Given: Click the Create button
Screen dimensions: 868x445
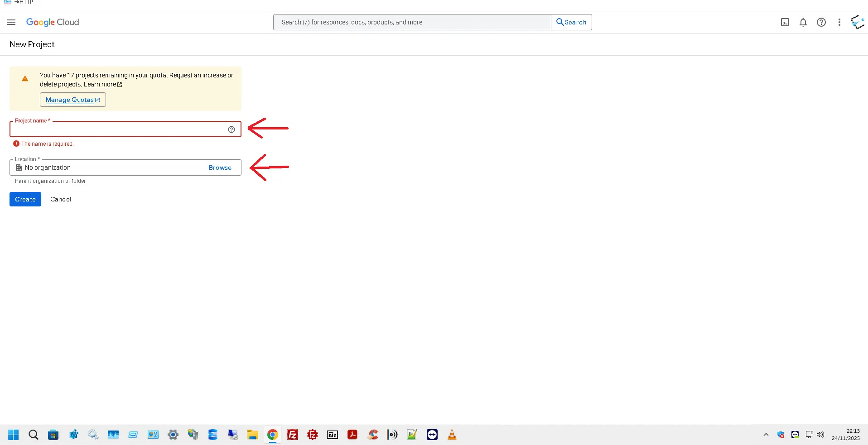Looking at the screenshot, I should pyautogui.click(x=25, y=199).
